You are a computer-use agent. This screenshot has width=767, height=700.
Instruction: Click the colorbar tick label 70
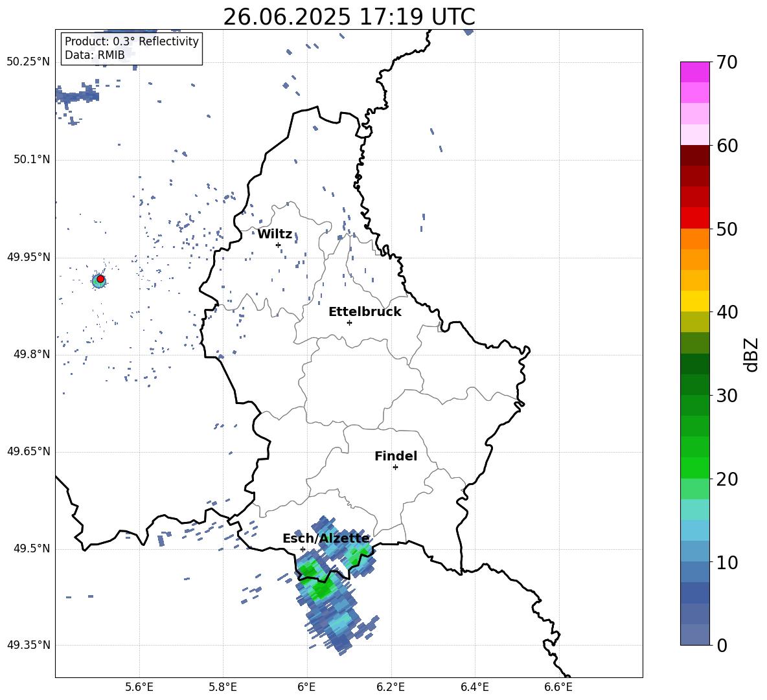[727, 63]
